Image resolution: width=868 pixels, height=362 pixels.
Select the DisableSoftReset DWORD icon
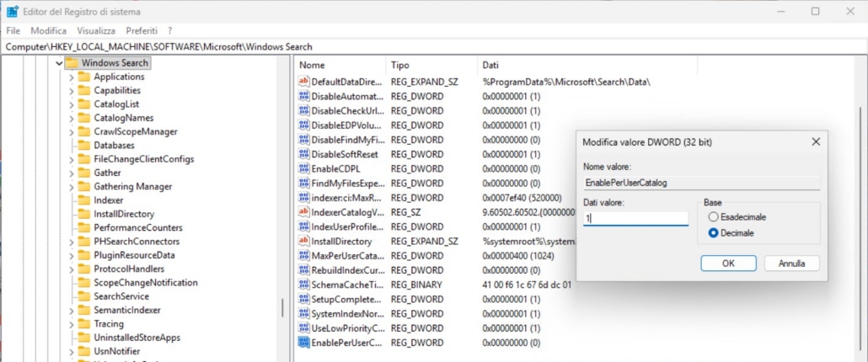point(303,154)
